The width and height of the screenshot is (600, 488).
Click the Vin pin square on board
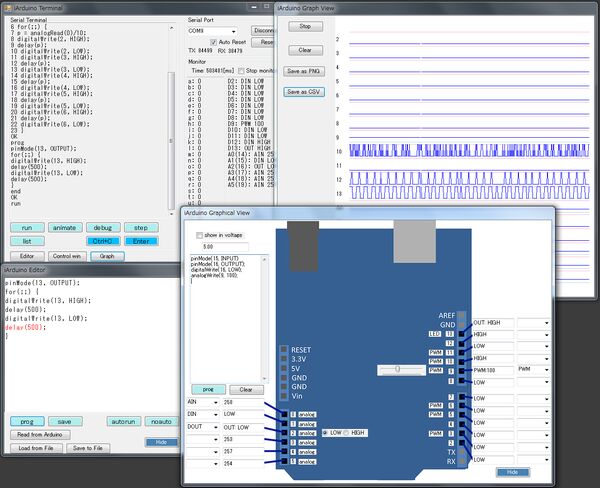tap(284, 396)
